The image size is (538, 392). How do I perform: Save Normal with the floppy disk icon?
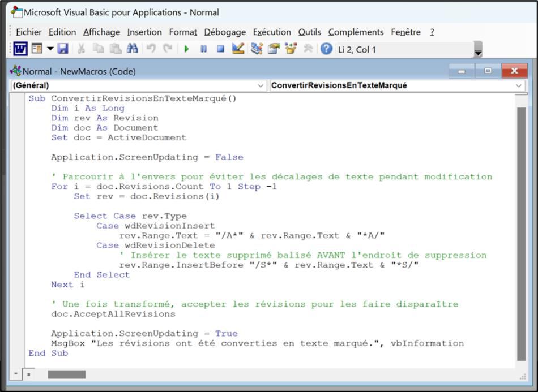[63, 49]
